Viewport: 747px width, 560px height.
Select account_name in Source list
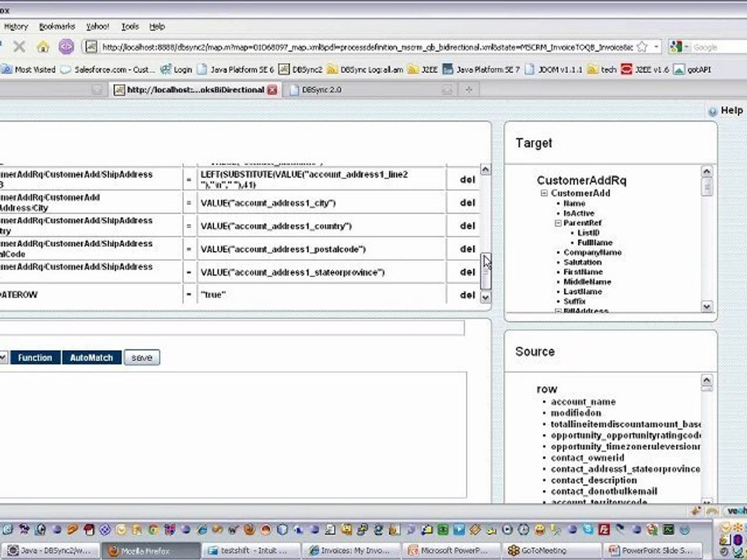[583, 402]
